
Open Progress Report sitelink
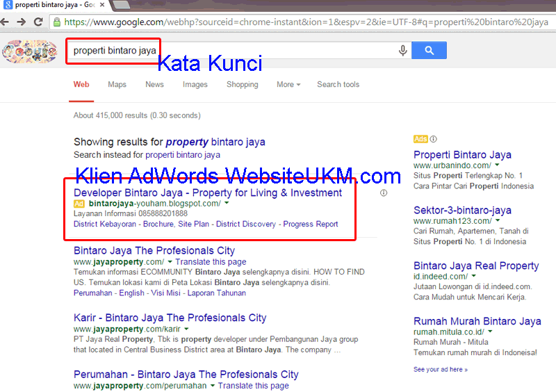coord(310,224)
